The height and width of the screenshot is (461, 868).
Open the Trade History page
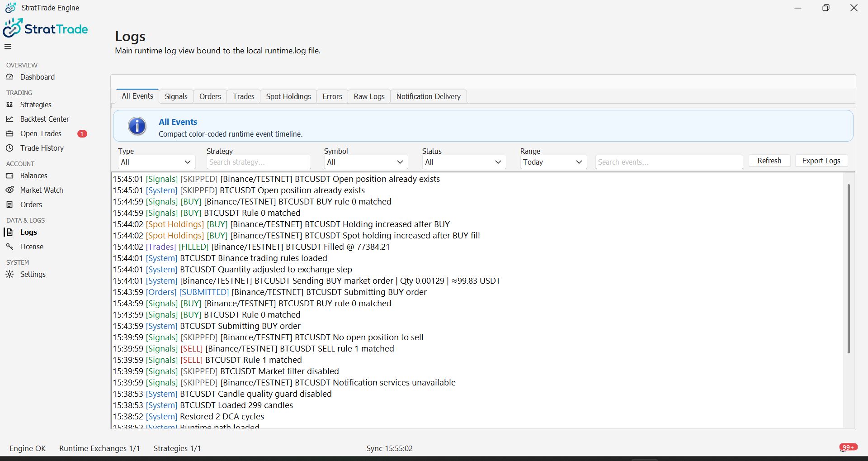(42, 148)
